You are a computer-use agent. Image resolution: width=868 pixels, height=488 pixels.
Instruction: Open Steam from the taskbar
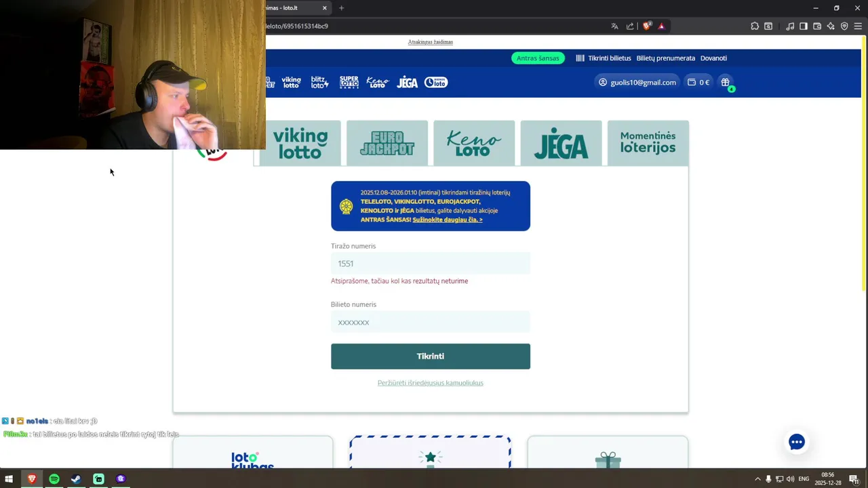click(x=76, y=479)
